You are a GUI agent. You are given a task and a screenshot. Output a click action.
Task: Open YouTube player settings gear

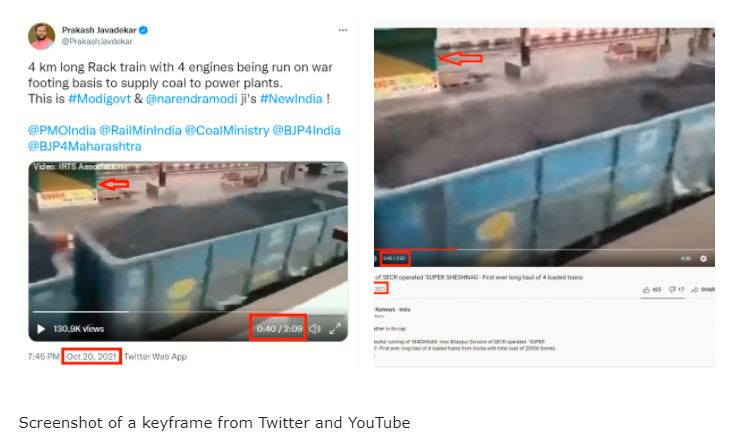[703, 258]
